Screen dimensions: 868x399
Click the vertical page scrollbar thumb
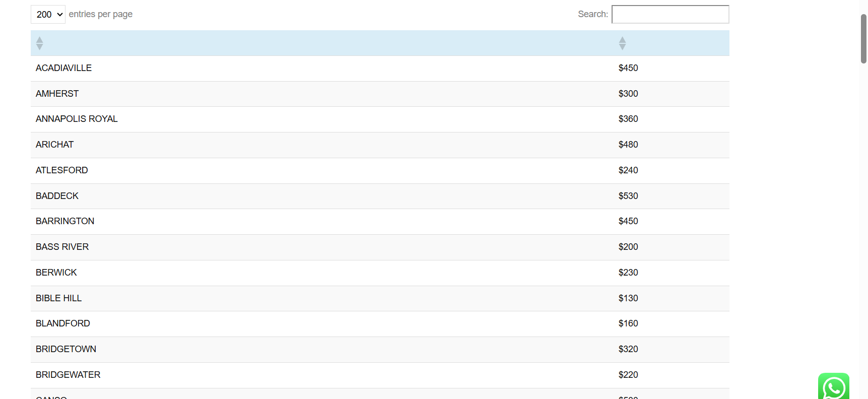tap(863, 38)
